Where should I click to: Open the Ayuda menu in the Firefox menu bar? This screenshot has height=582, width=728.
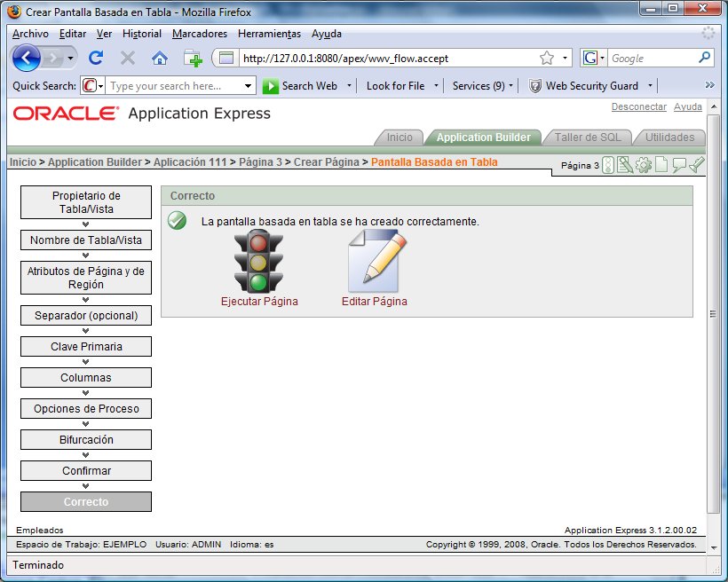coord(327,34)
